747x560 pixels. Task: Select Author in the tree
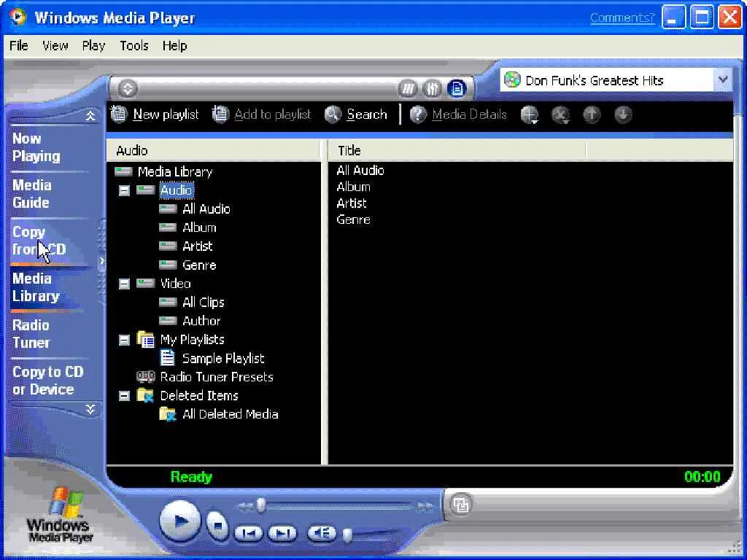[x=201, y=321]
